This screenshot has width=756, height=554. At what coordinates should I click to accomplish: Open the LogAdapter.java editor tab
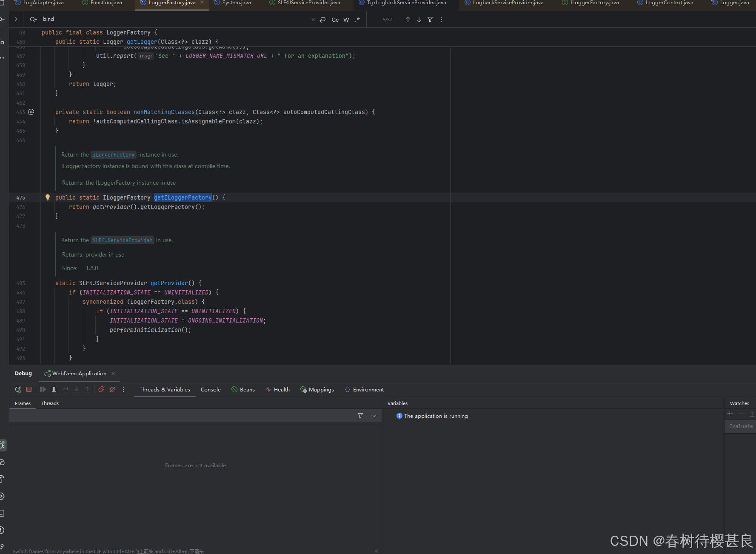(39, 3)
